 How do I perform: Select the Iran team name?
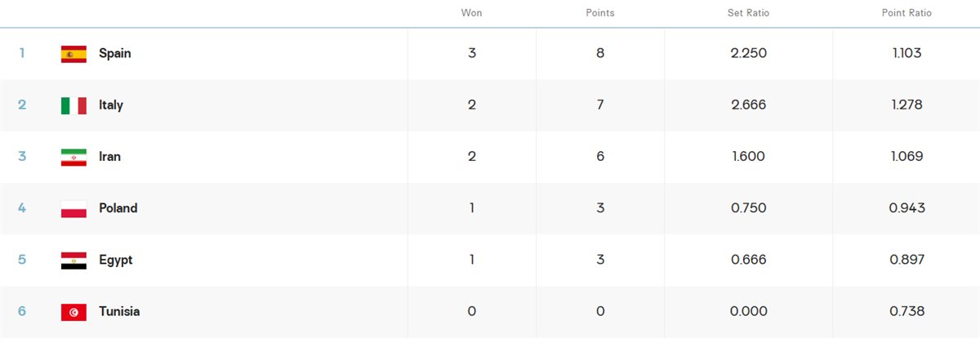[109, 157]
